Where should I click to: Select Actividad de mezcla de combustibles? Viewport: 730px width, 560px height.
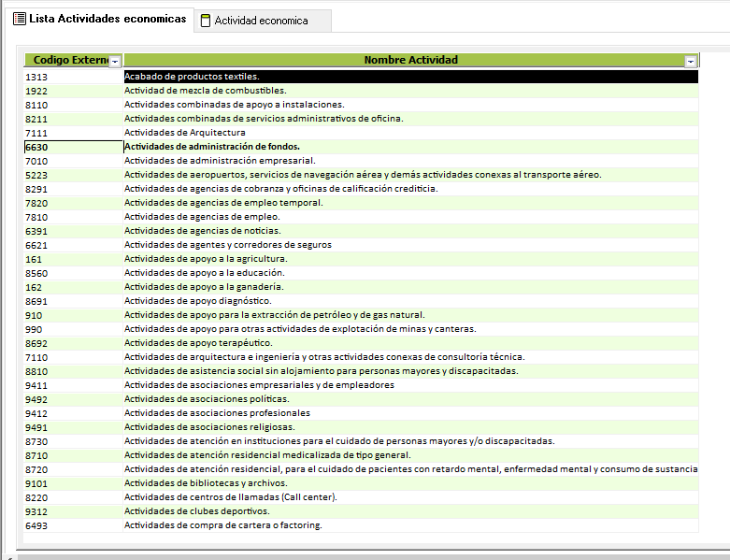coord(205,91)
